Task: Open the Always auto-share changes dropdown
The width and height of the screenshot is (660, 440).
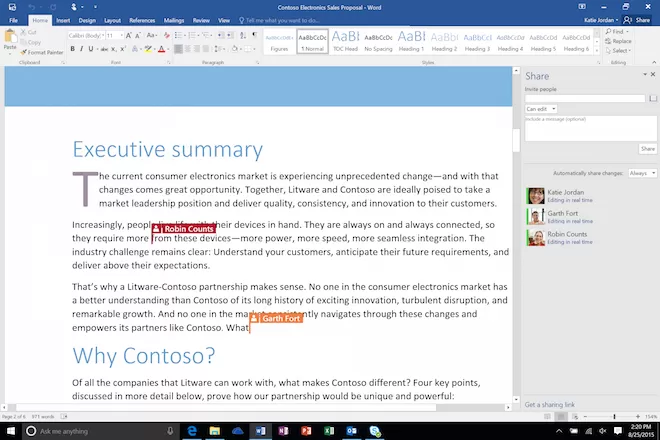Action: 642,173
